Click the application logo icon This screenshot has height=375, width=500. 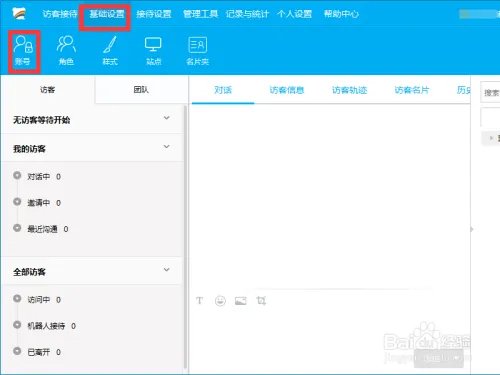click(19, 14)
